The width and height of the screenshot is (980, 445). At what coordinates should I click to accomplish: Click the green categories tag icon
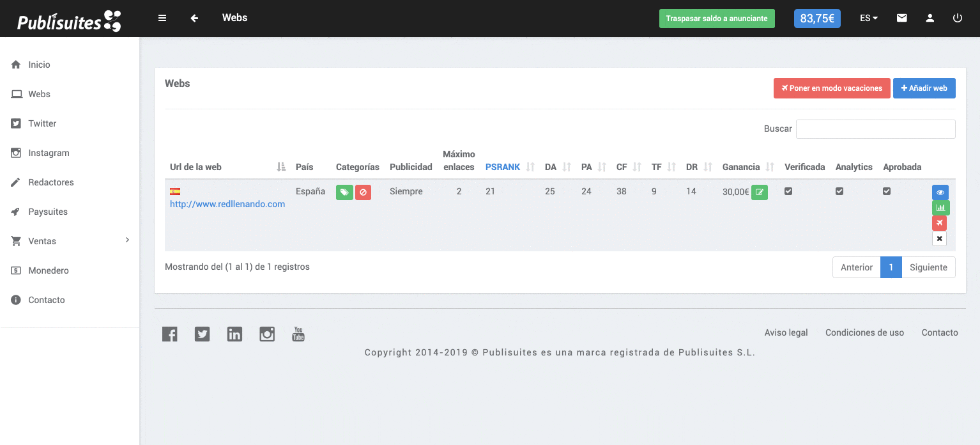[344, 192]
